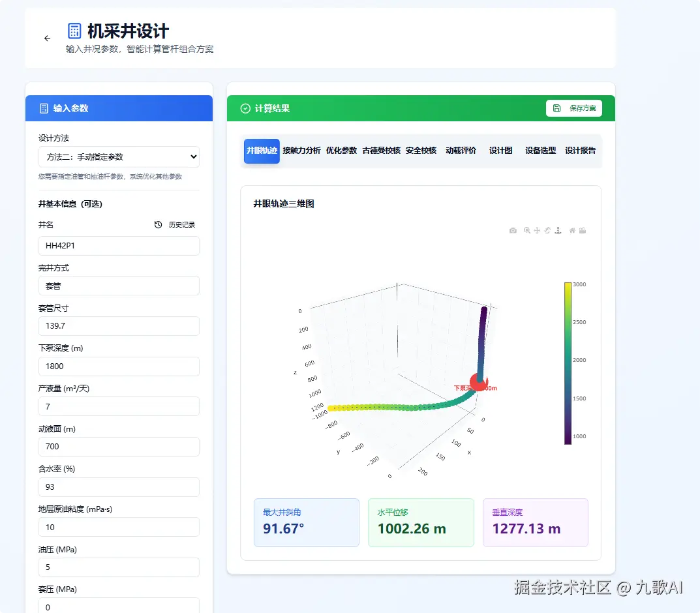Click the 套压 field with 0
Image resolution: width=700 pixels, height=613 pixels.
(x=119, y=606)
